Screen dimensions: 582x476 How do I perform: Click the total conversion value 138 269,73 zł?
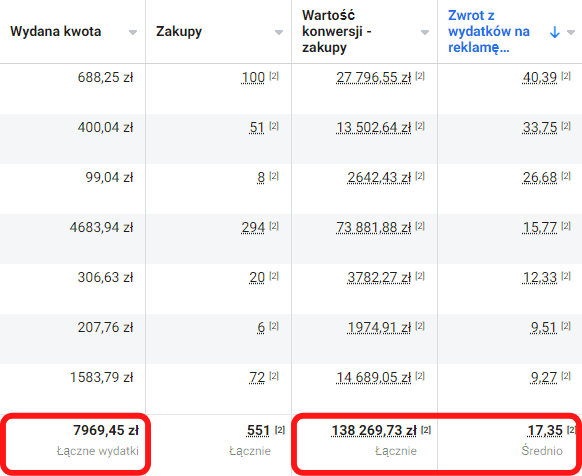click(374, 431)
